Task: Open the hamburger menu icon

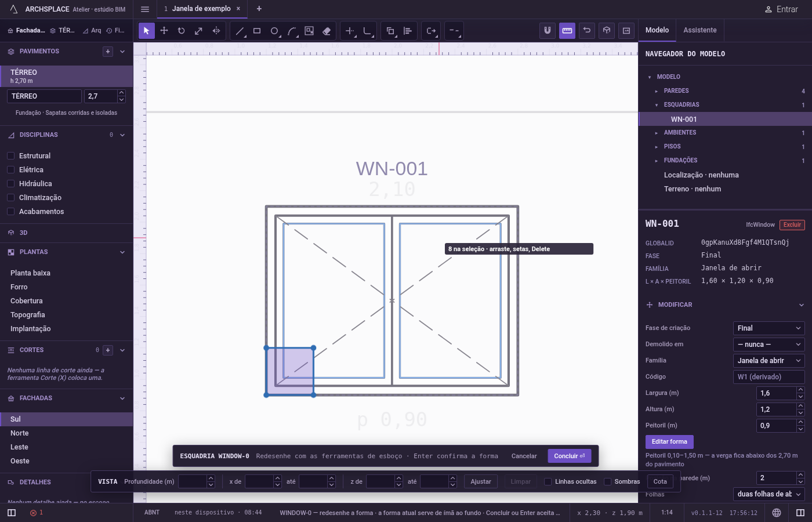Action: (x=145, y=9)
